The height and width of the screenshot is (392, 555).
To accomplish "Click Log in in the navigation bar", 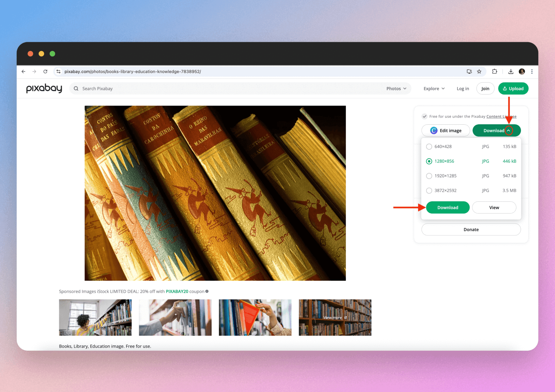I will [x=463, y=89].
